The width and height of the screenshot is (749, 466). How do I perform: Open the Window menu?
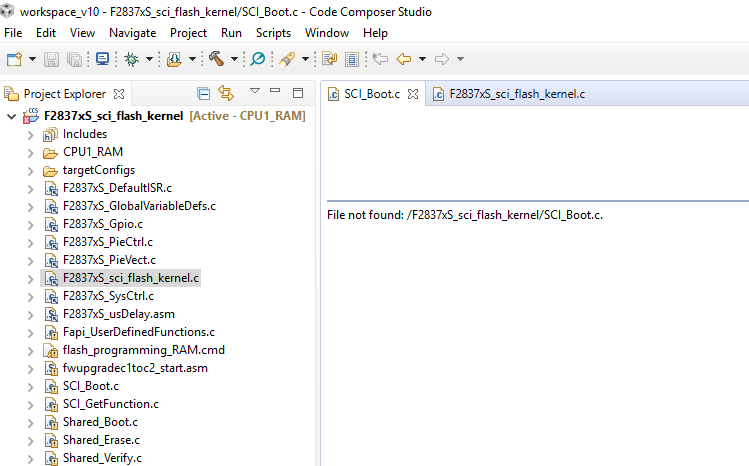tap(327, 33)
